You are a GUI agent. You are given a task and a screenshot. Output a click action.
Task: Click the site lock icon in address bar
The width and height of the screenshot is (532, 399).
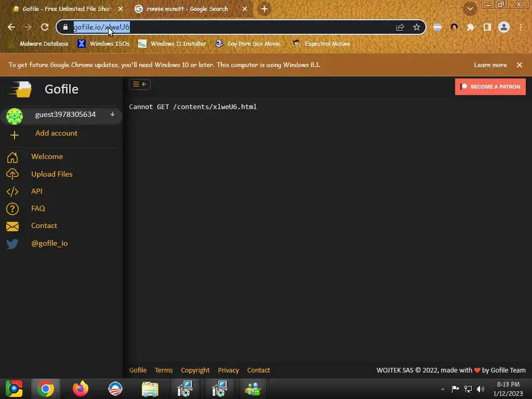coord(65,27)
